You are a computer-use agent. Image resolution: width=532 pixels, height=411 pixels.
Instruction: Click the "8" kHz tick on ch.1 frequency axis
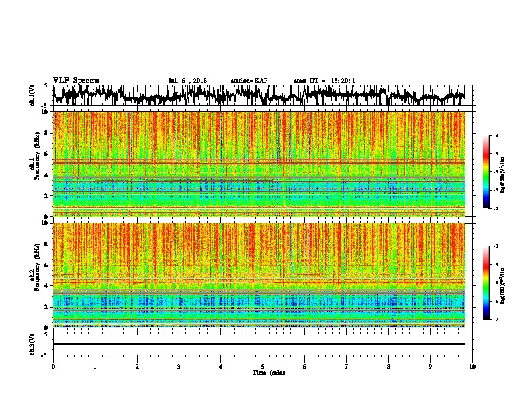[x=46, y=133]
